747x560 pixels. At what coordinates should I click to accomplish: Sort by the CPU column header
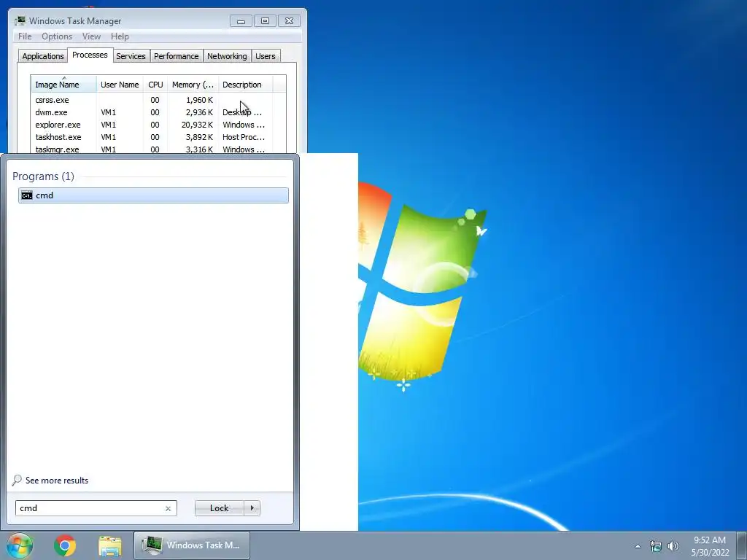pos(155,85)
